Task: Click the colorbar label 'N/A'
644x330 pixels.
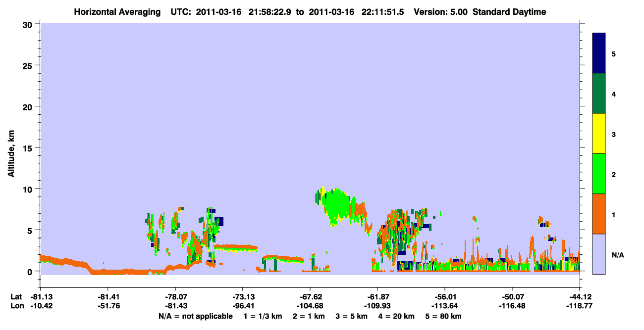Action: point(618,255)
